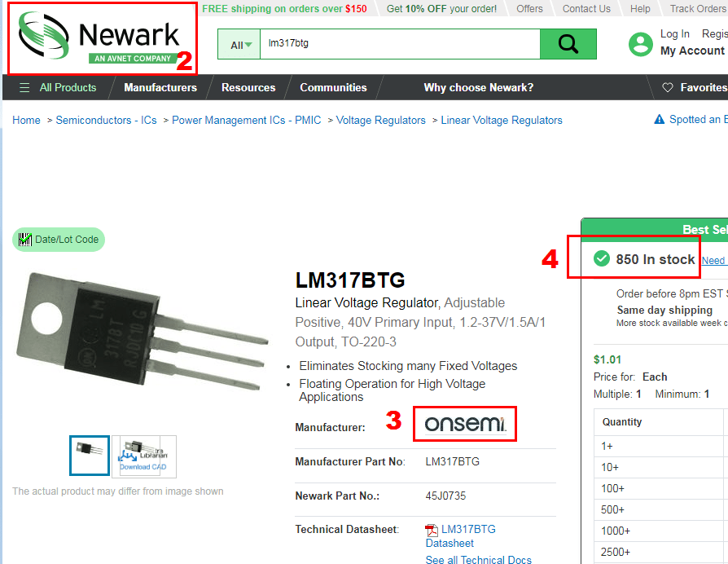Click the All Products hamburger icon

click(24, 87)
